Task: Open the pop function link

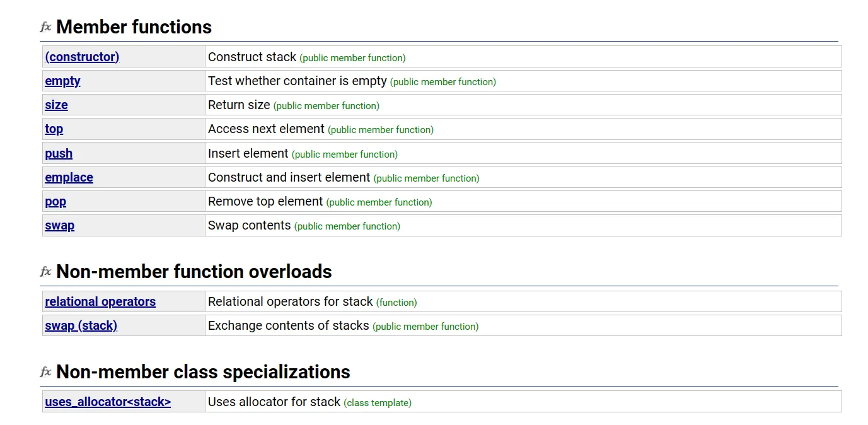Action: pyautogui.click(x=55, y=201)
